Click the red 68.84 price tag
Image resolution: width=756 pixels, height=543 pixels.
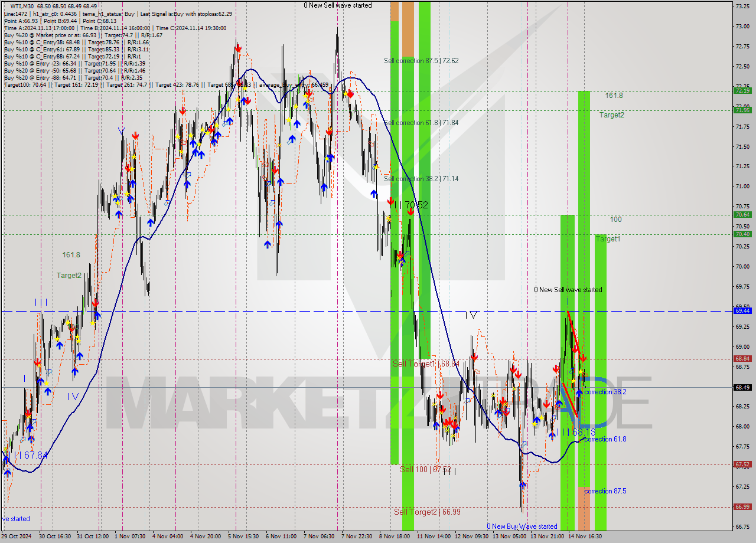click(x=742, y=358)
